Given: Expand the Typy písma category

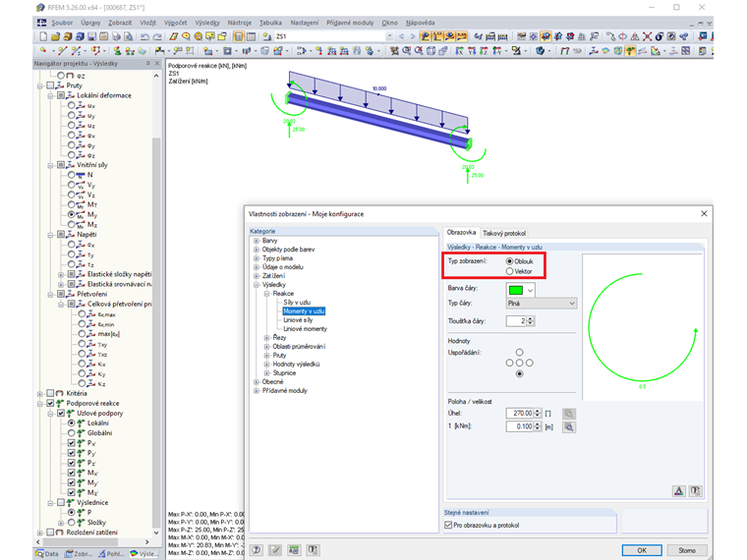Looking at the screenshot, I should pyautogui.click(x=257, y=258).
